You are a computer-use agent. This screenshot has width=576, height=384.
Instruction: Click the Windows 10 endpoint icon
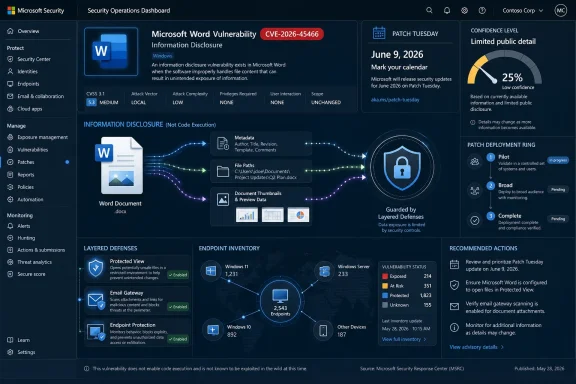point(213,330)
